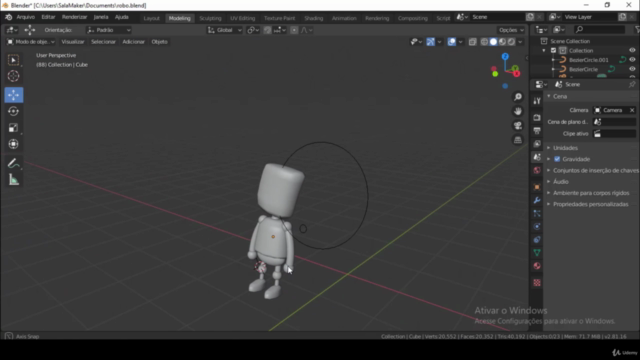Hide the Collection via its eye icon
Viewport: 640px width, 360px height.
pos(632,50)
